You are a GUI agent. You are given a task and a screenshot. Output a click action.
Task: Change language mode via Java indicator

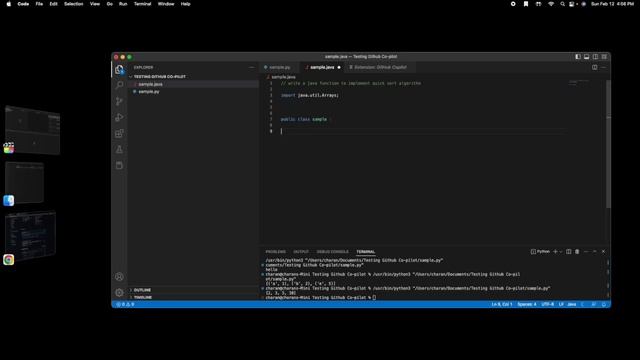coord(572,304)
